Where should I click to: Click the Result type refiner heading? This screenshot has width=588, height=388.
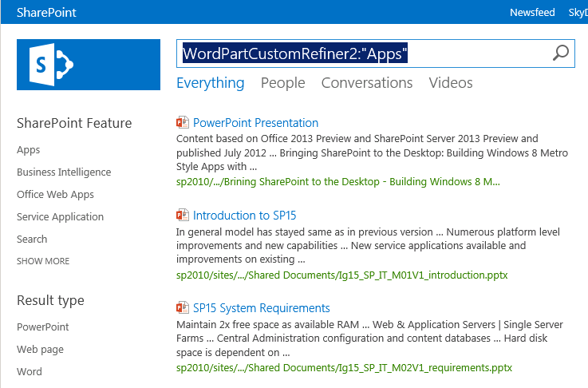[x=50, y=300]
